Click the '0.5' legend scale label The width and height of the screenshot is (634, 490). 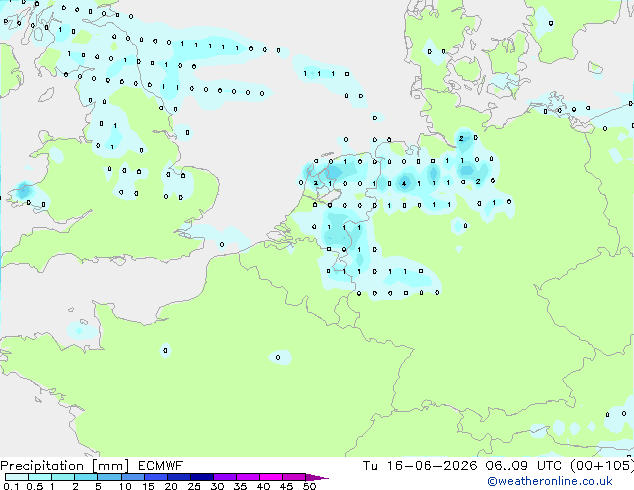click(x=34, y=486)
